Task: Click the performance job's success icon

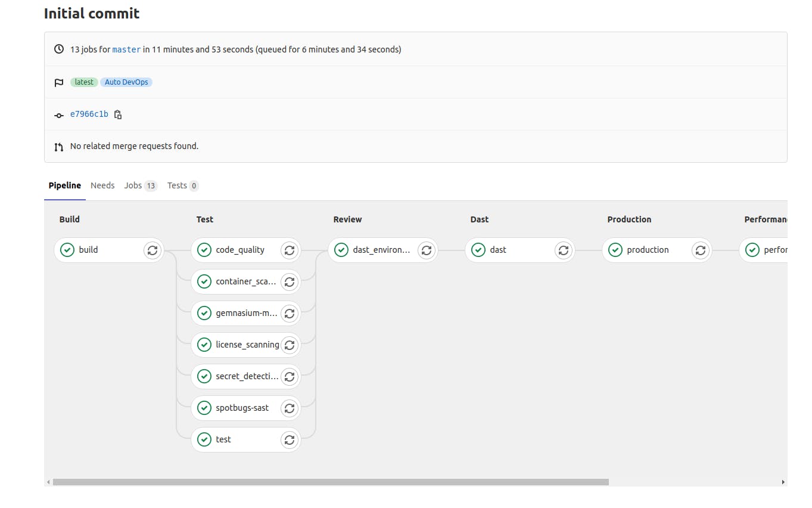Action: 752,250
